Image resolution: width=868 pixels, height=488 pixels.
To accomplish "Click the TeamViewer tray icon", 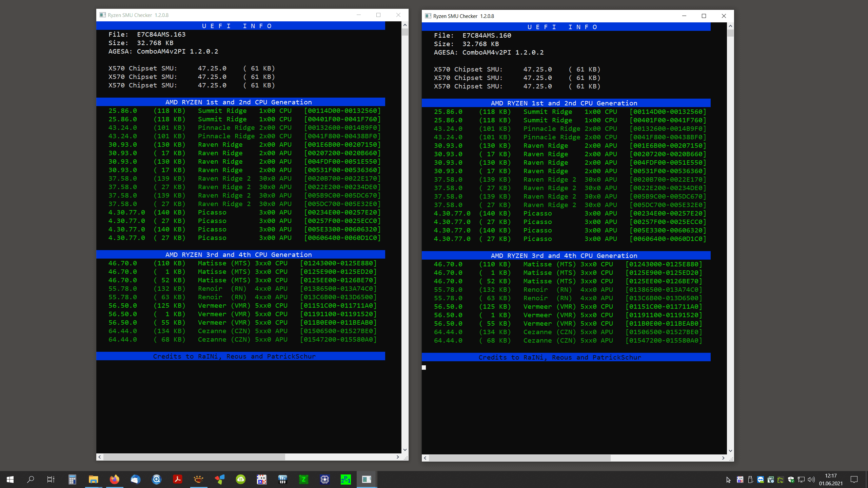I will tap(761, 480).
